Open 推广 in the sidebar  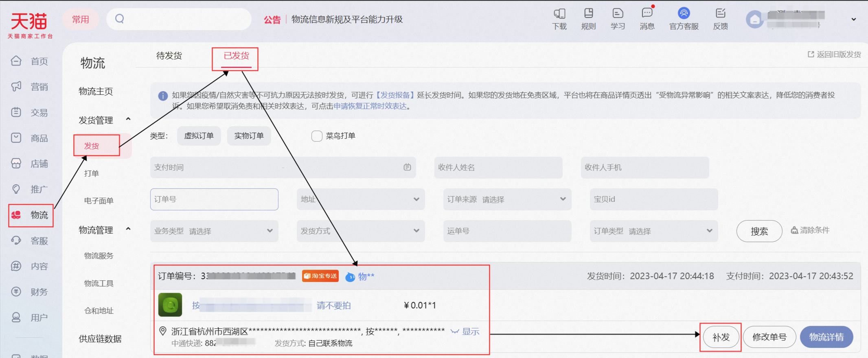30,189
